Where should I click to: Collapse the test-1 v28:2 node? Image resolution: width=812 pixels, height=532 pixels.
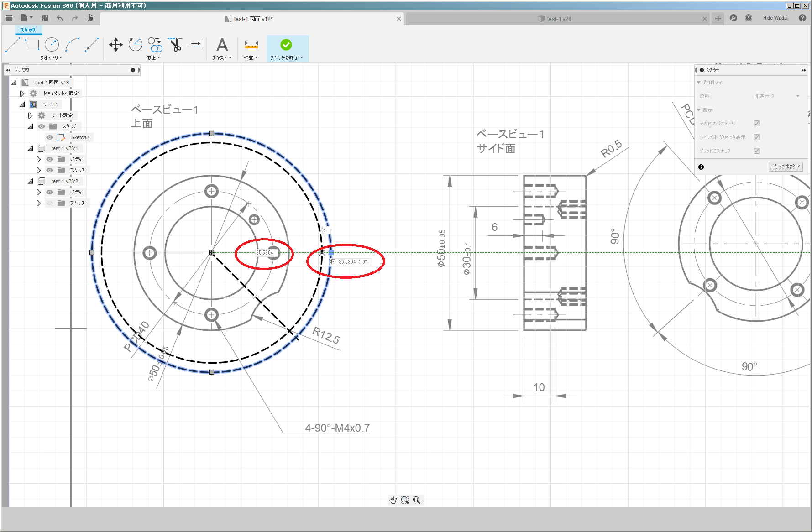point(30,181)
